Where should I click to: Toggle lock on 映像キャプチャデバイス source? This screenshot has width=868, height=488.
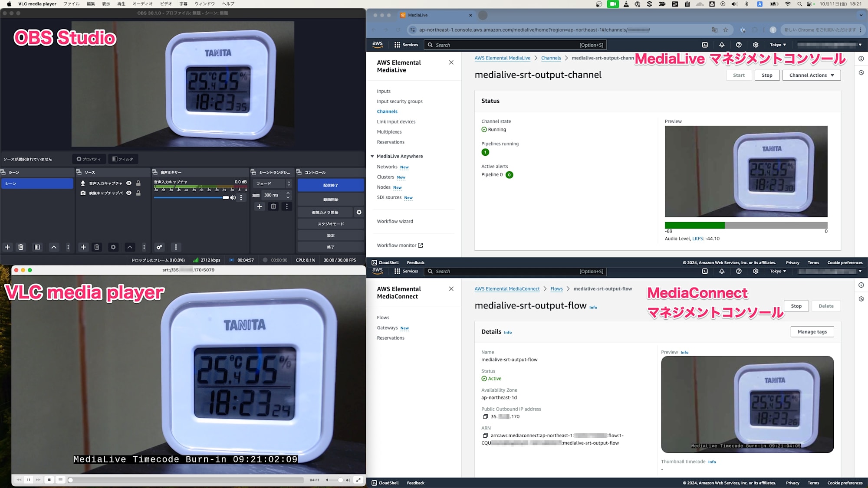138,193
